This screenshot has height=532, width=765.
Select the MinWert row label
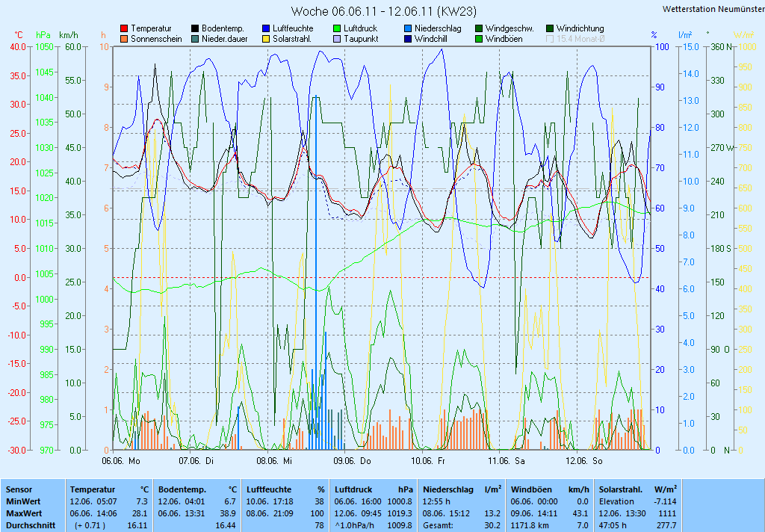point(23,502)
